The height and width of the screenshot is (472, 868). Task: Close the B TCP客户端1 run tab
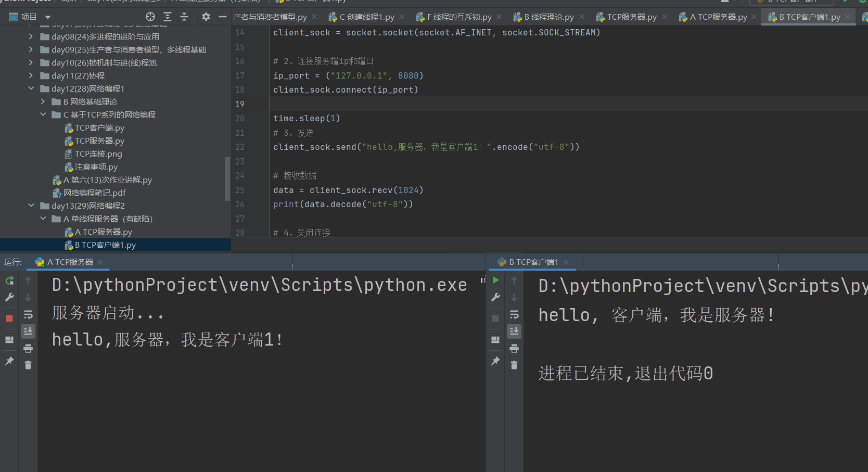(566, 262)
